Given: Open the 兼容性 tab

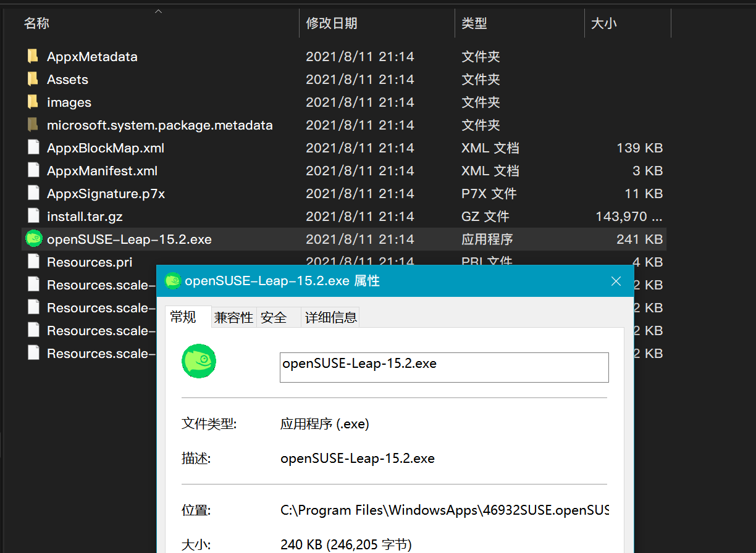Looking at the screenshot, I should click(233, 318).
